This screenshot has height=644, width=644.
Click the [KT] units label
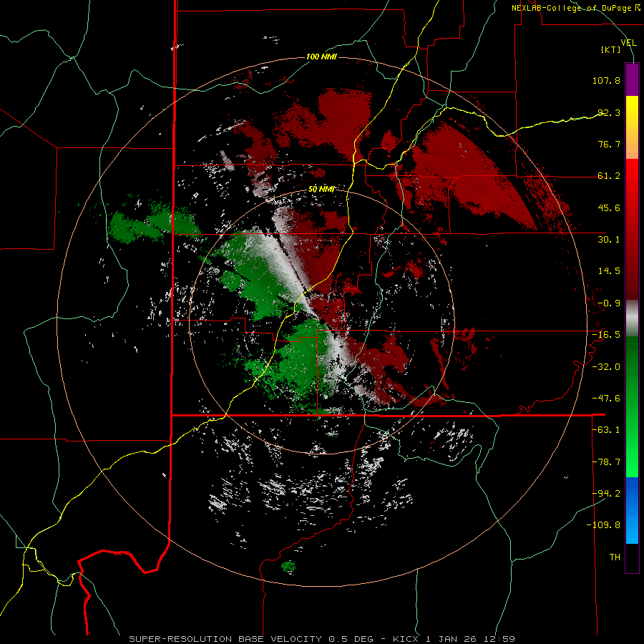(x=611, y=49)
